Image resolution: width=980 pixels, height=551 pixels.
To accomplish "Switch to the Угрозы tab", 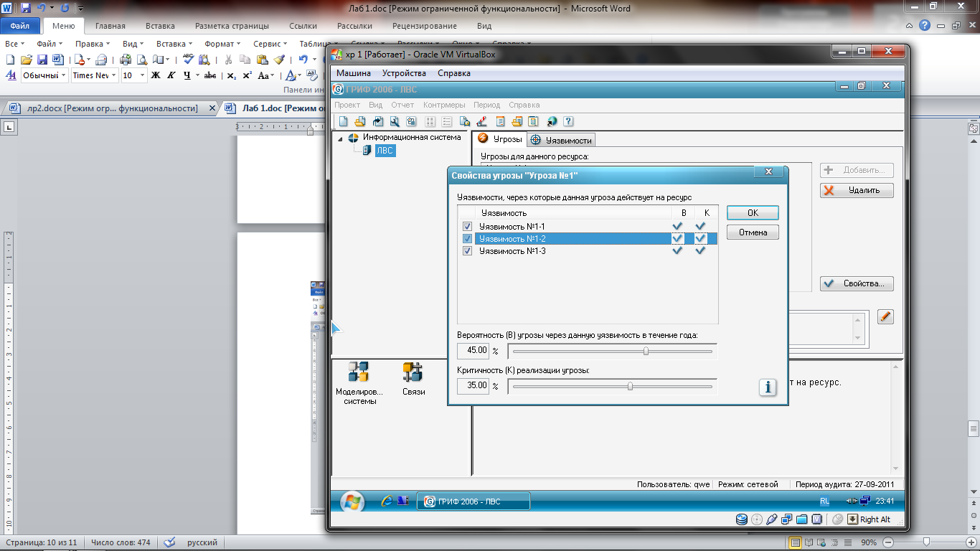I will 500,138.
